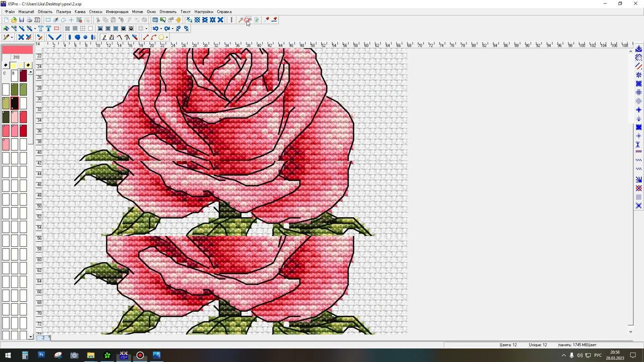This screenshot has height=362, width=644.
Task: Click the Print icon in toolbar
Action: tap(29, 20)
